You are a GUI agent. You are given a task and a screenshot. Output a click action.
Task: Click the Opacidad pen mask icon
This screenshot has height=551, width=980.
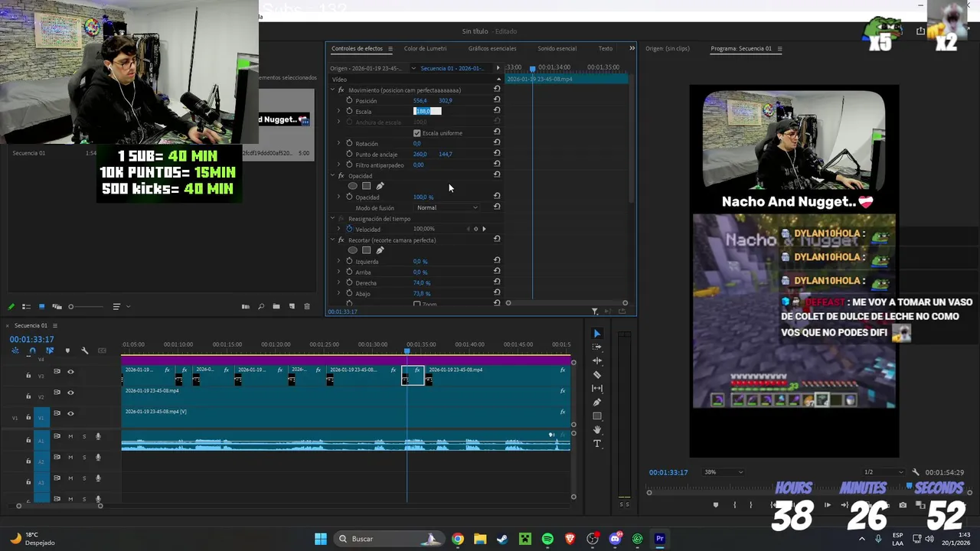tap(380, 186)
